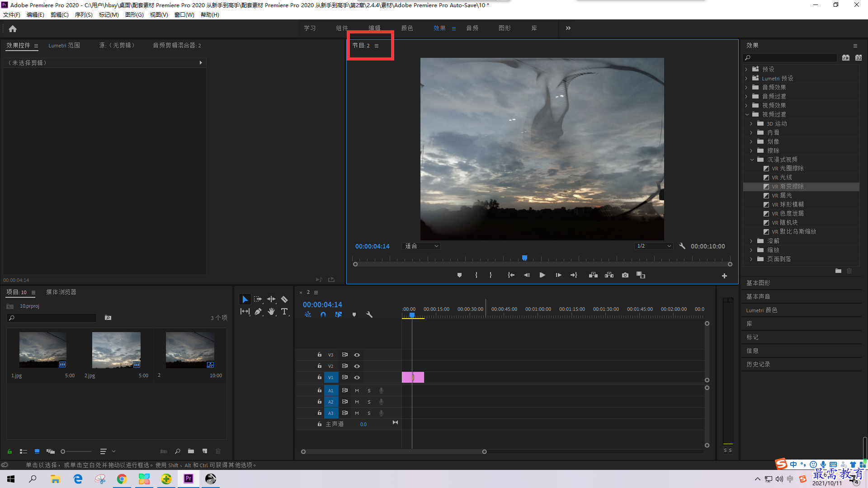The width and height of the screenshot is (868, 488).
Task: Click Mark Out button
Action: pyautogui.click(x=491, y=275)
